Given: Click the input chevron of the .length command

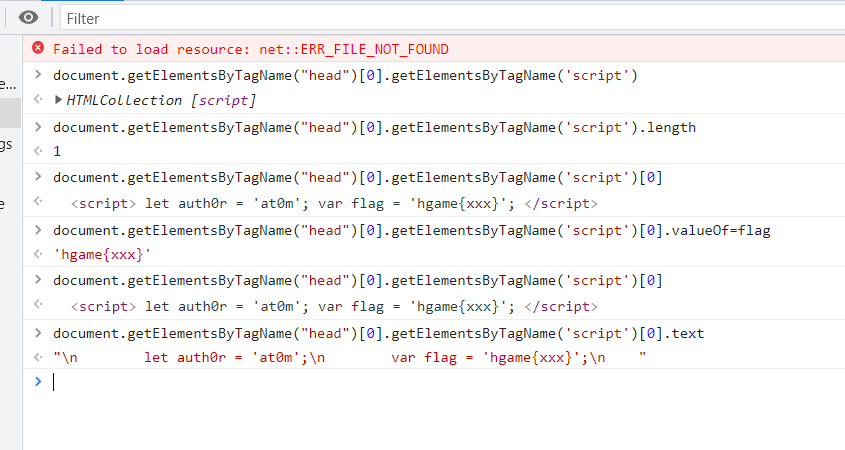Looking at the screenshot, I should 38,127.
